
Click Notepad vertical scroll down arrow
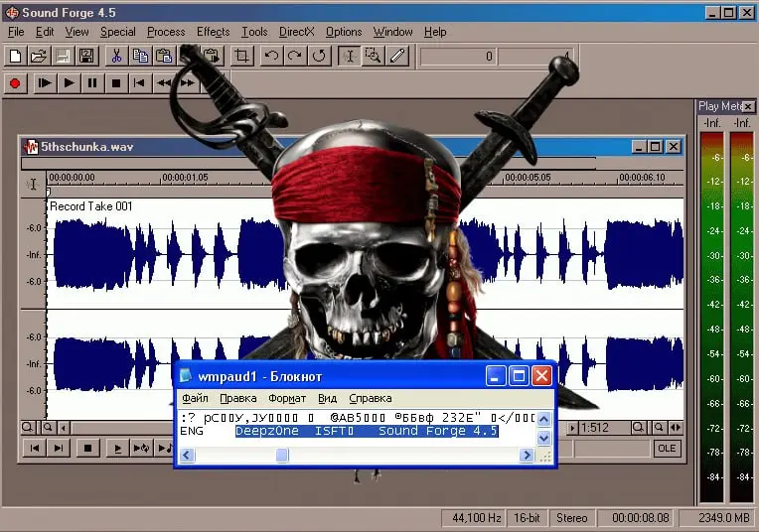pos(544,438)
